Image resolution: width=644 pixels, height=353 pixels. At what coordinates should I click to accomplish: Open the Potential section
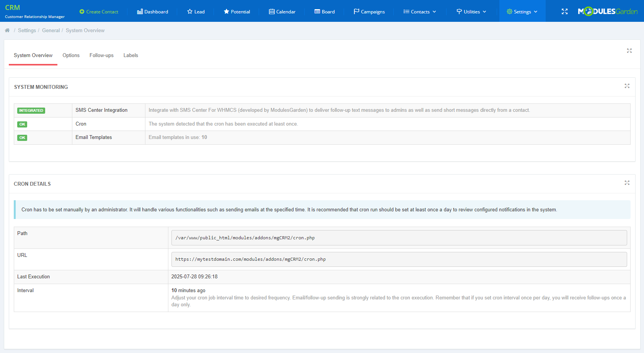236,11
